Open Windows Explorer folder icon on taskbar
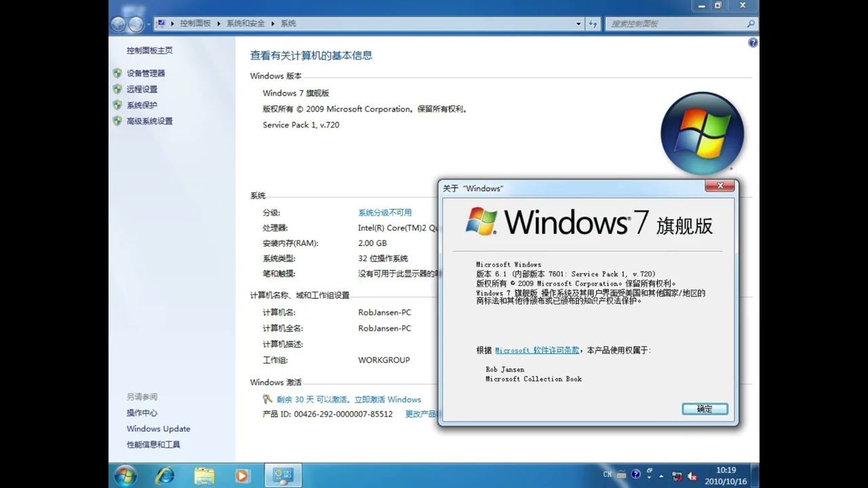Image resolution: width=868 pixels, height=488 pixels. (x=204, y=476)
